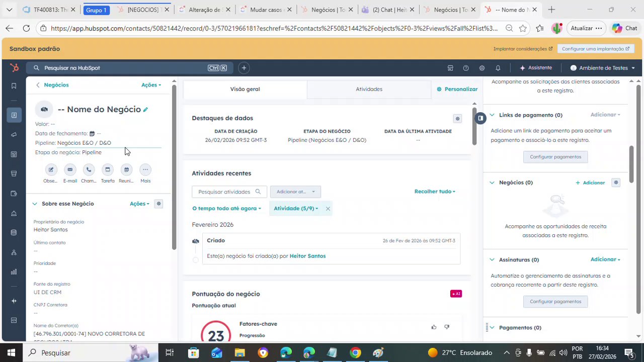Open the Breeze AI sparkle sidebar icon
Viewport: 644px width, 362px height.
pyautogui.click(x=14, y=301)
